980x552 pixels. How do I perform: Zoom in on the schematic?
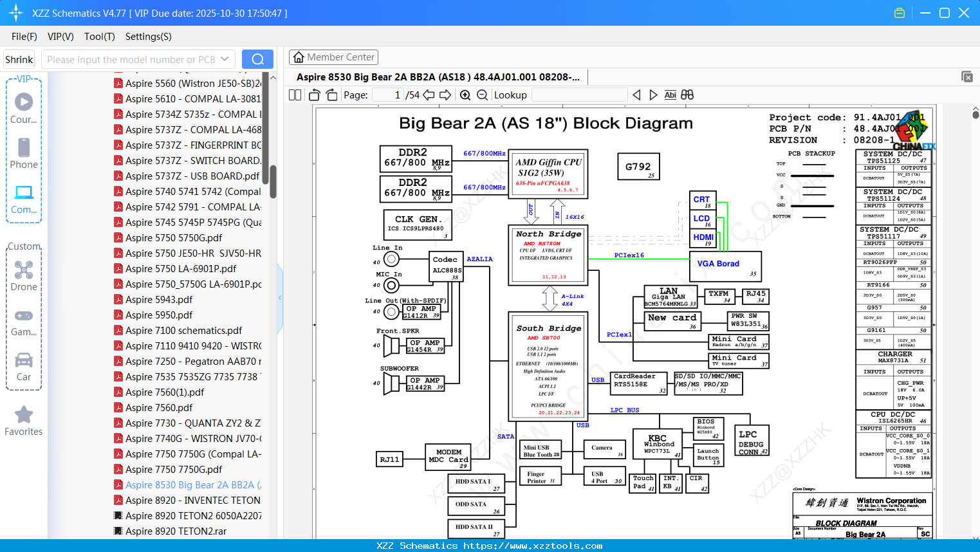[x=465, y=95]
